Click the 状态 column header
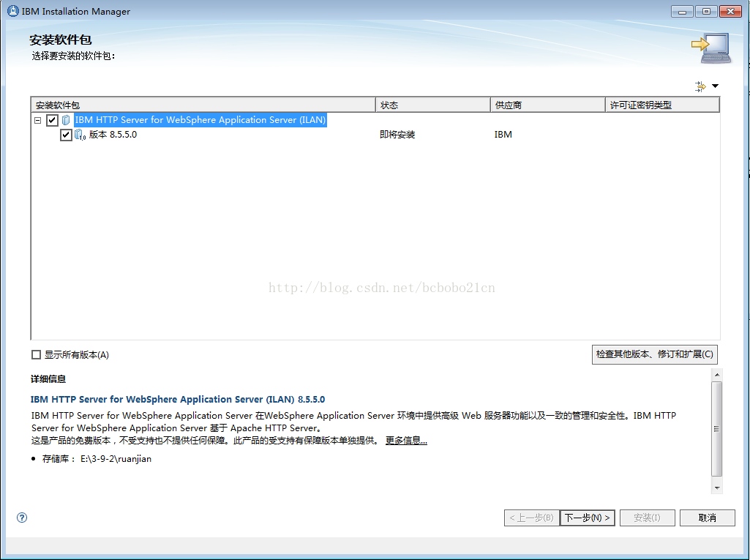Image resolution: width=750 pixels, height=560 pixels. 433,105
